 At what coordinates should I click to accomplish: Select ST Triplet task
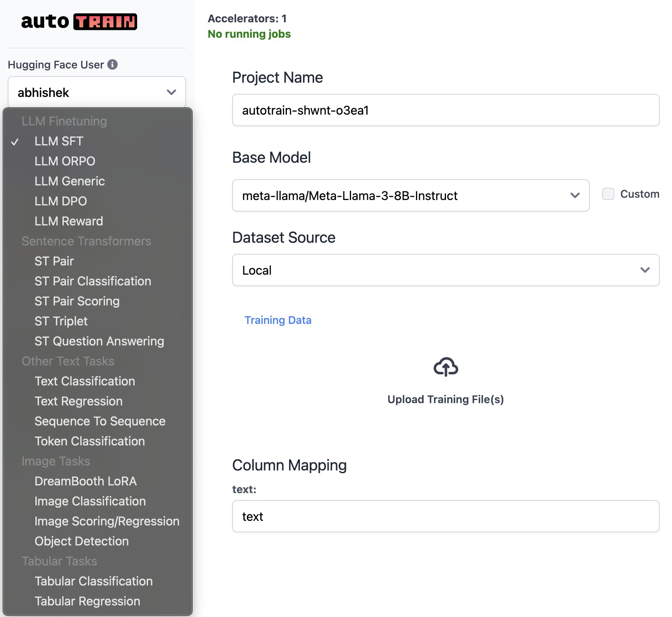click(x=98, y=321)
